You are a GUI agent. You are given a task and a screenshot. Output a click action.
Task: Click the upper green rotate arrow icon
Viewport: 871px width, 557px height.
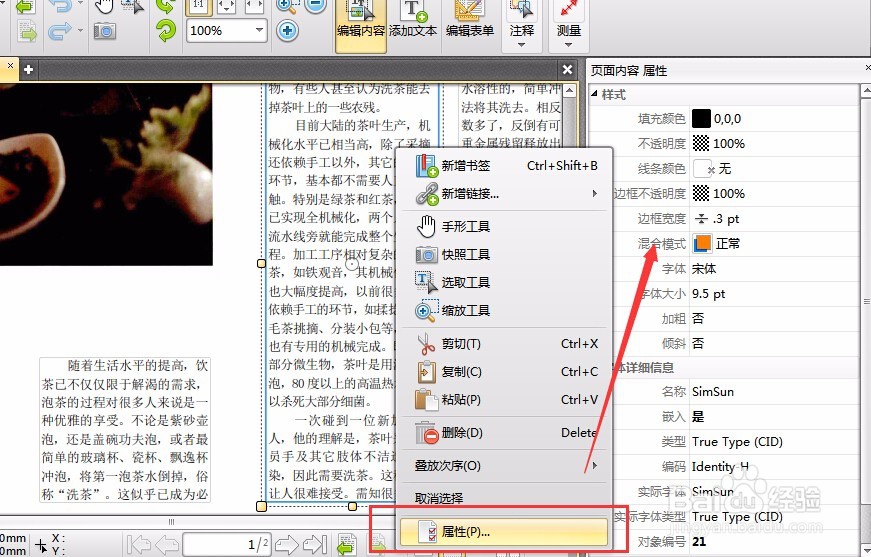pos(166,7)
